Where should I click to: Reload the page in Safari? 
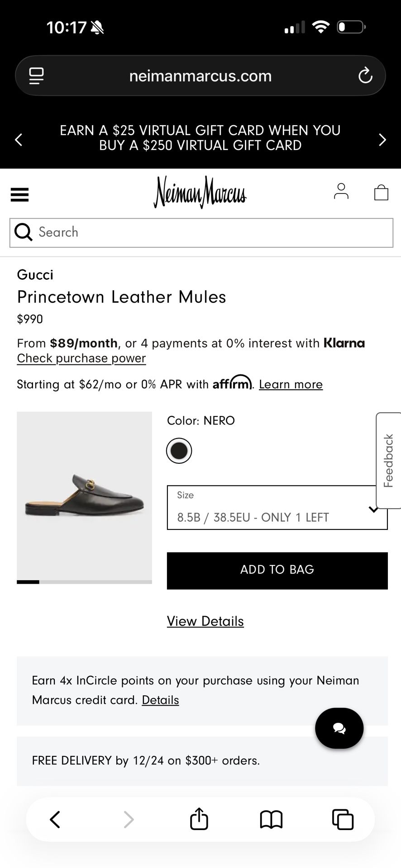(365, 76)
